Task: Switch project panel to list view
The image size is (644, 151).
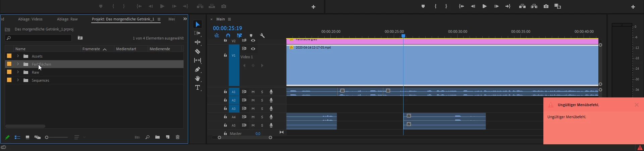Action: [x=17, y=137]
